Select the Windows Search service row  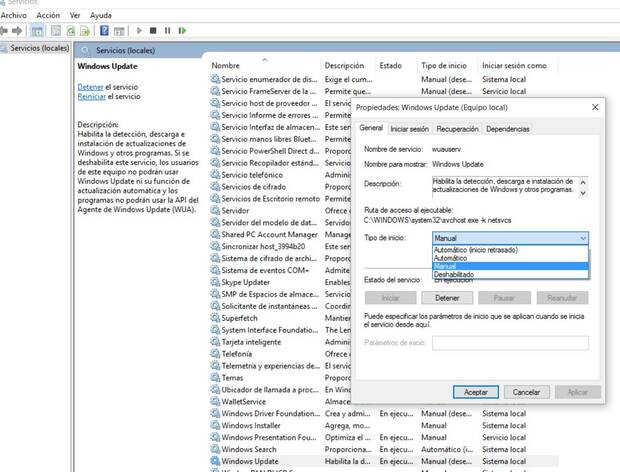point(384,449)
